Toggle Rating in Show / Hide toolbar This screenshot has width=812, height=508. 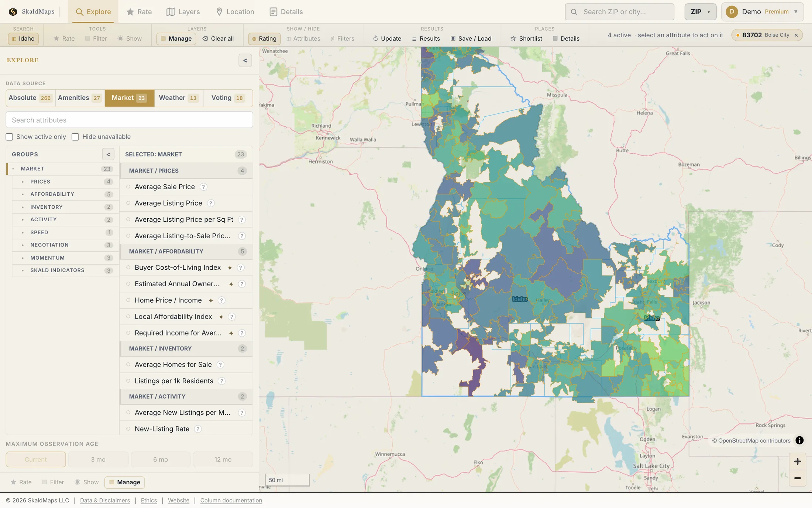(x=264, y=38)
